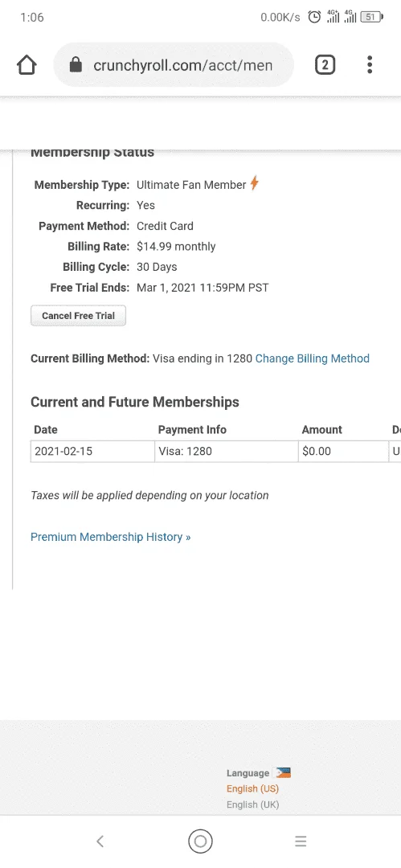This screenshot has width=401, height=868.
Task: Tap the padlock icon in address bar
Action: 76,65
